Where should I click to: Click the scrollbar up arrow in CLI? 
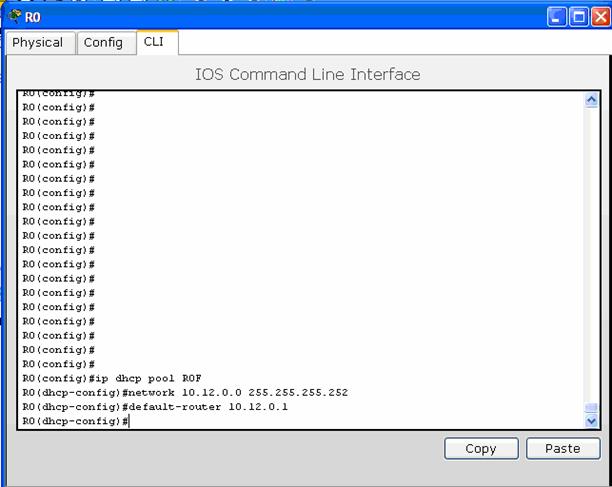click(590, 100)
